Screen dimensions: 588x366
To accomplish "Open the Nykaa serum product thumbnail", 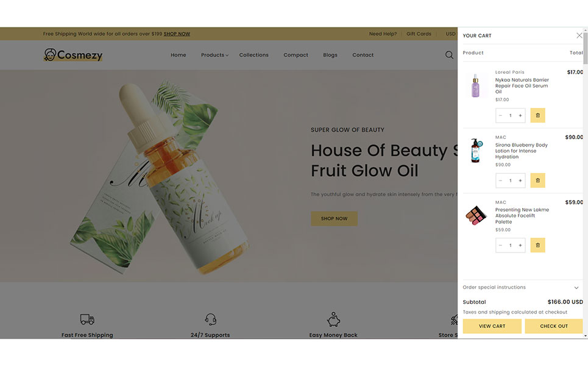I will click(x=475, y=85).
